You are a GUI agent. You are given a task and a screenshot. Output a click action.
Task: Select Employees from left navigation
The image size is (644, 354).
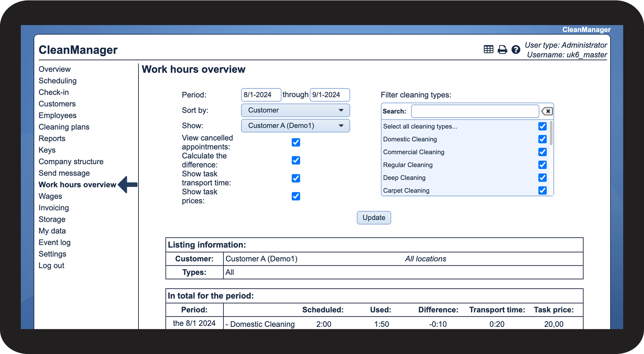(x=58, y=116)
